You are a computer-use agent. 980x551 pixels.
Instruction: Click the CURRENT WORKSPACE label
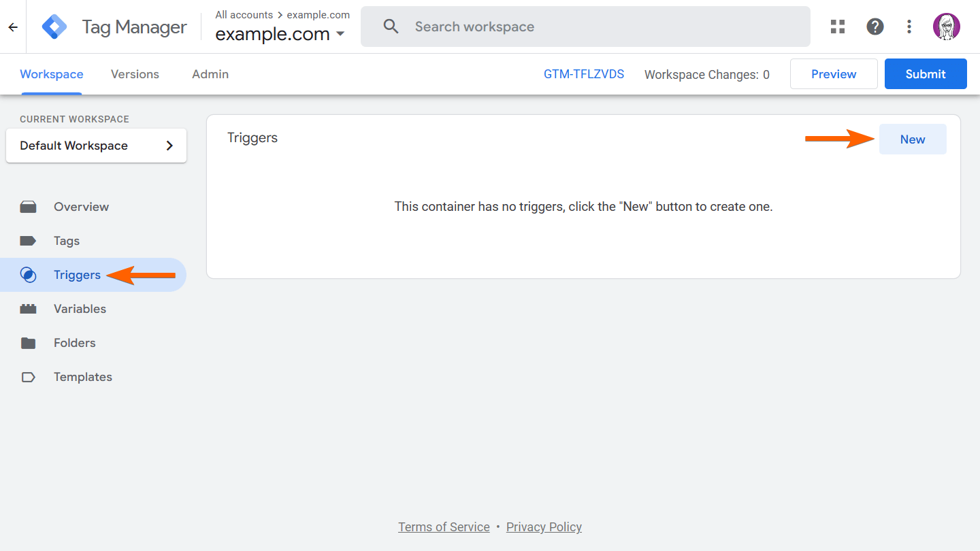point(74,119)
